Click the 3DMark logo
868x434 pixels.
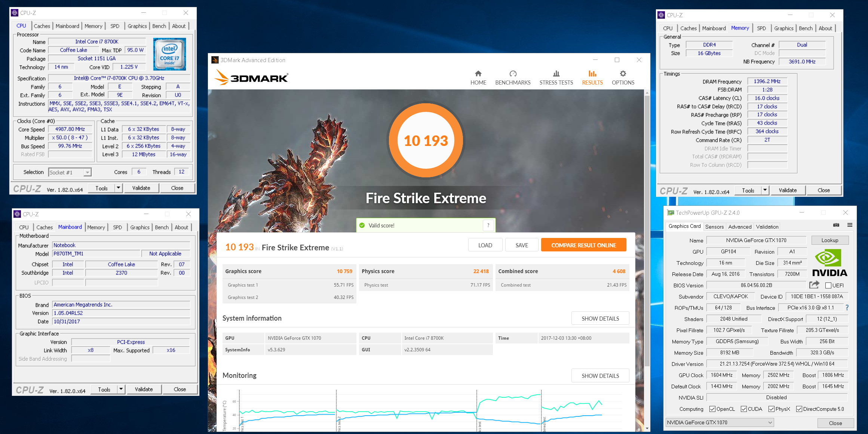251,77
